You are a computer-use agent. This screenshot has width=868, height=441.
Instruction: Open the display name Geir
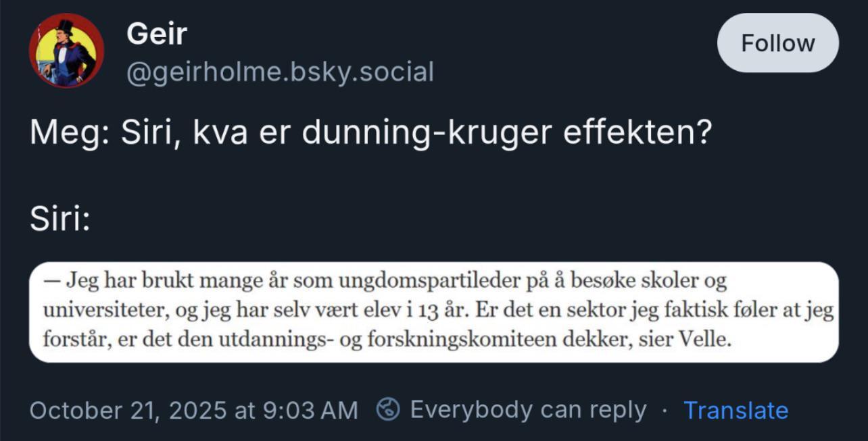click(156, 33)
